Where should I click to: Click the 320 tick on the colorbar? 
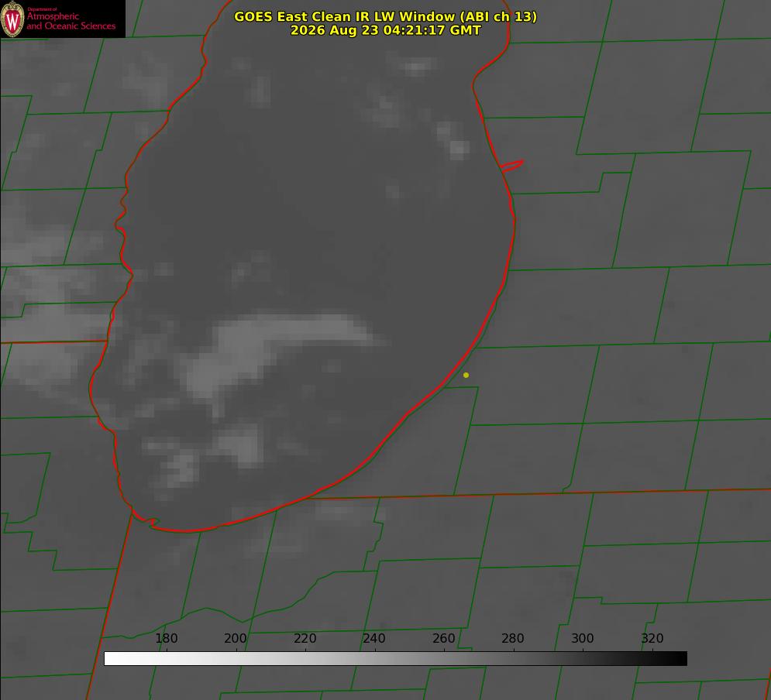(652, 638)
